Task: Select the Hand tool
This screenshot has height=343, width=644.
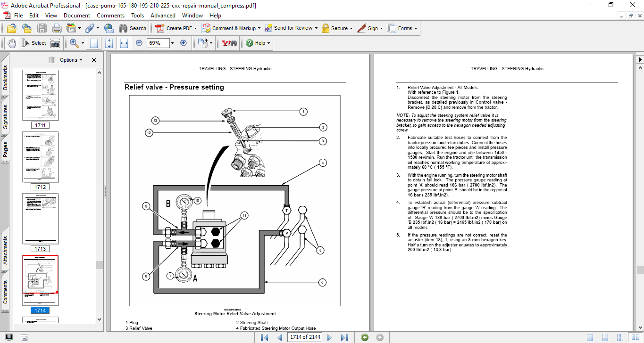Action: [12, 43]
